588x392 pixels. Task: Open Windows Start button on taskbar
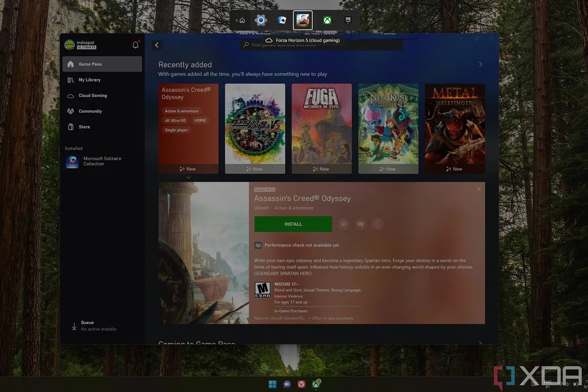[x=272, y=384]
